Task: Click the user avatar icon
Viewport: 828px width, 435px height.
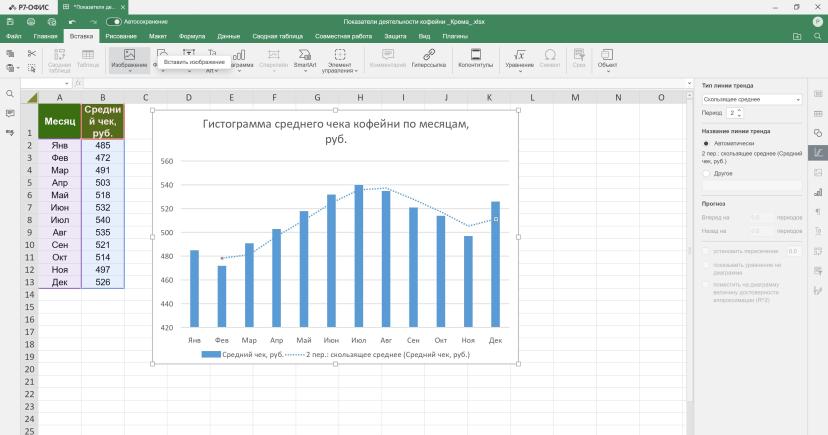Action: 817,22
